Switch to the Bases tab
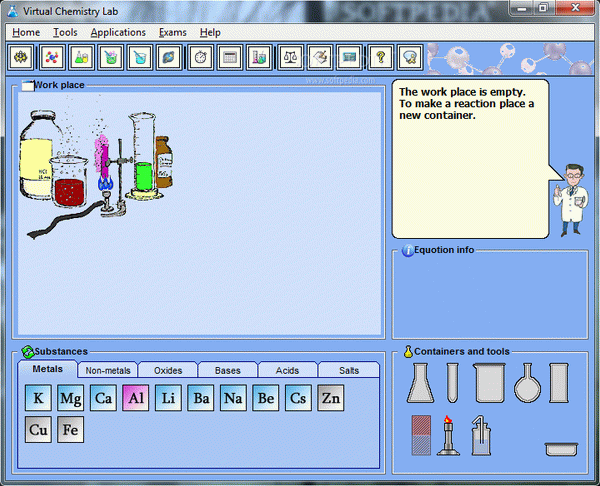Image resolution: width=600 pixels, height=486 pixels. pyautogui.click(x=228, y=370)
